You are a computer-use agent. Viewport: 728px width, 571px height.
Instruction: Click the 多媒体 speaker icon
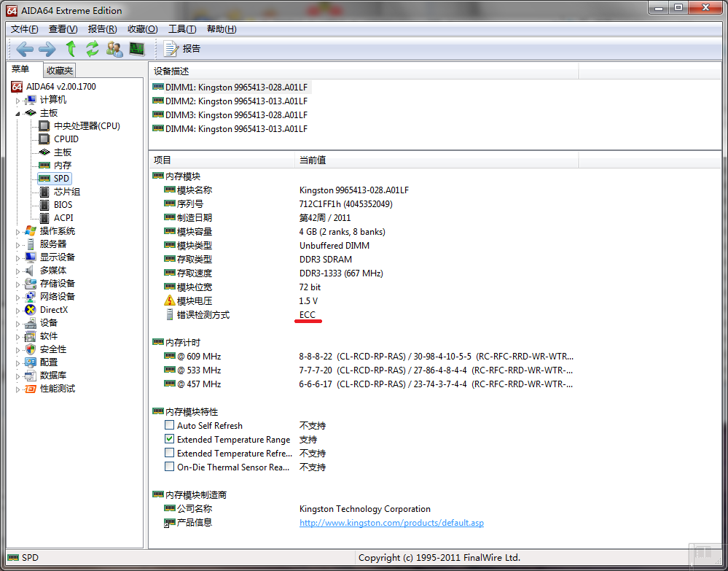click(31, 270)
